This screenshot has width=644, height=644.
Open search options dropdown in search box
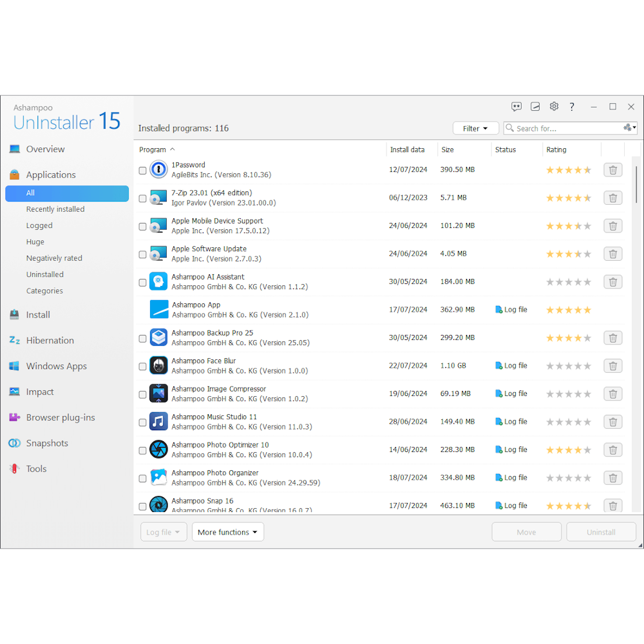pos(630,128)
